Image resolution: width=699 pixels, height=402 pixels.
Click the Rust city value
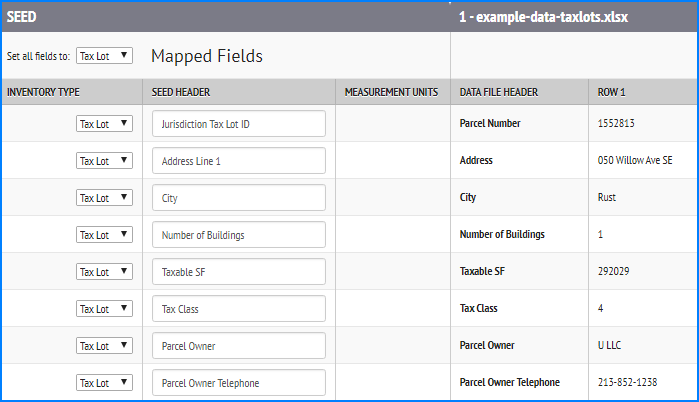coord(607,197)
